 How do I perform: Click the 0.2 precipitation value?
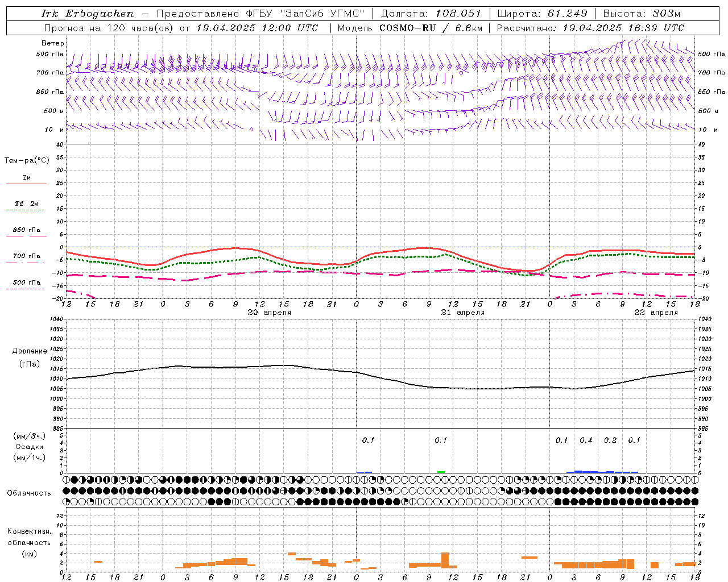pyautogui.click(x=610, y=440)
